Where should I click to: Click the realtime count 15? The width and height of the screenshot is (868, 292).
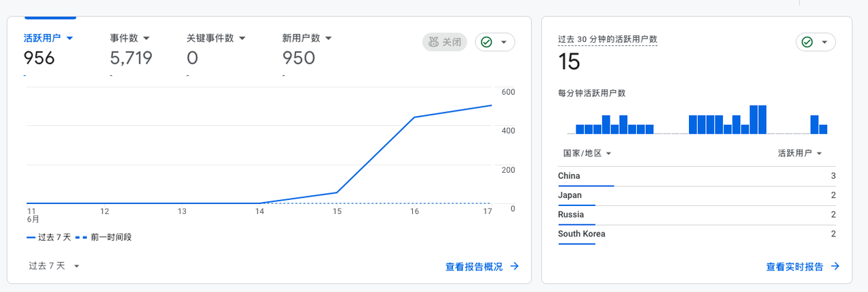point(570,62)
